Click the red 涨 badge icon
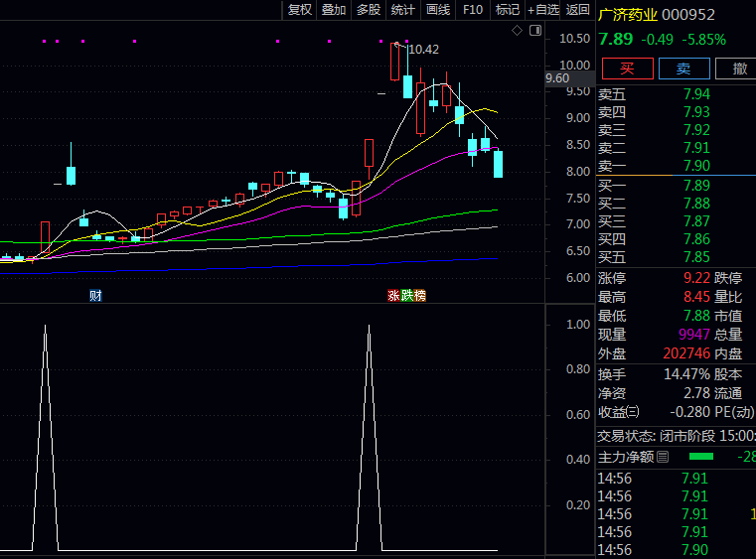This screenshot has width=756, height=559. click(393, 296)
